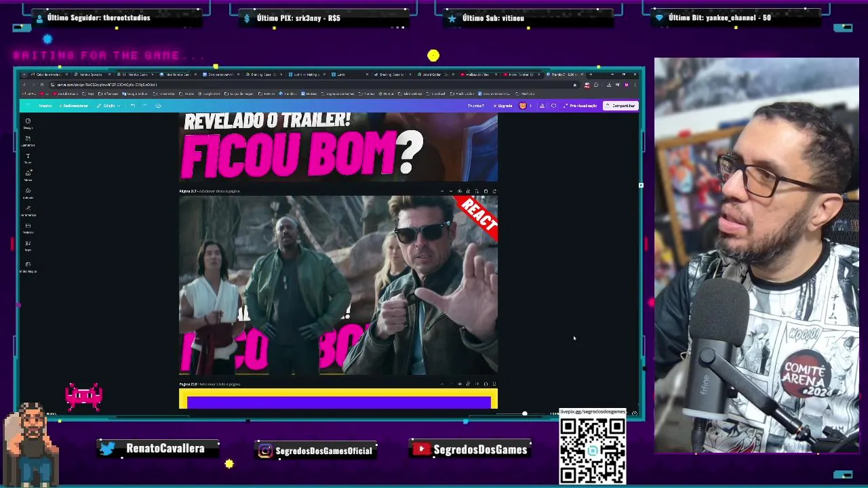Image resolution: width=868 pixels, height=488 pixels.
Task: Open the comments icon in Canva header
Action: (553, 106)
